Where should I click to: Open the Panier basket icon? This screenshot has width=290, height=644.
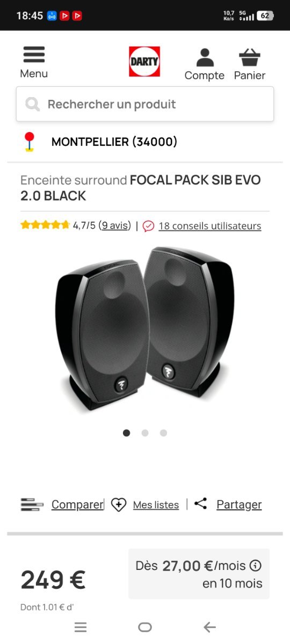pyautogui.click(x=250, y=57)
